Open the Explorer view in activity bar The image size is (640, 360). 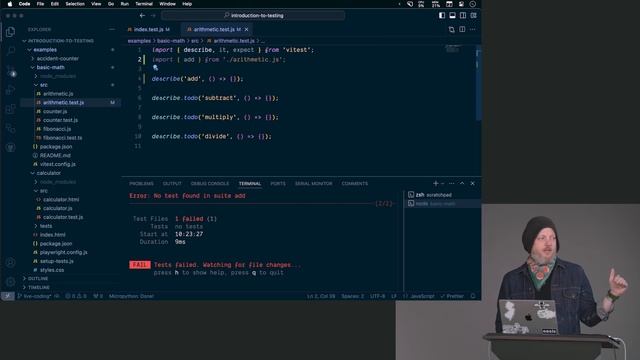pos(11,32)
